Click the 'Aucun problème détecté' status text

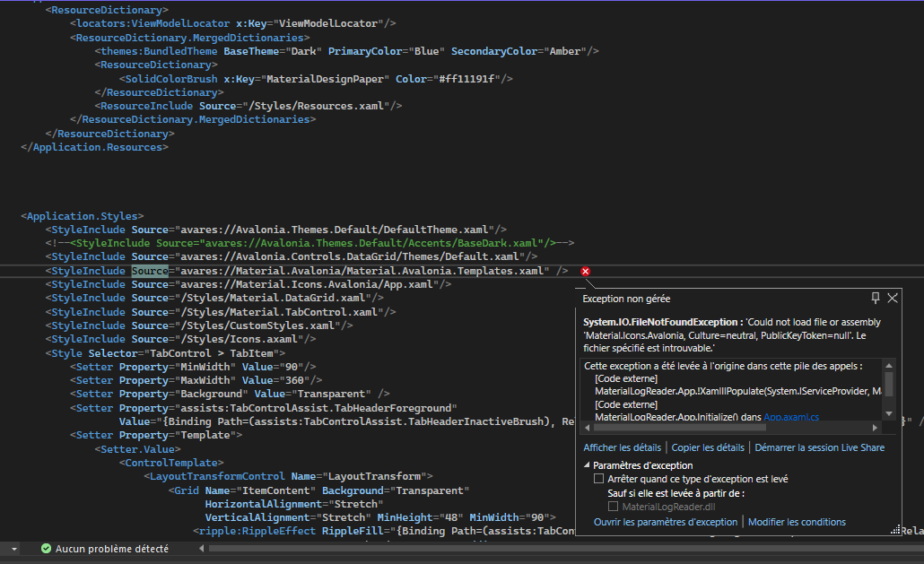(x=112, y=549)
